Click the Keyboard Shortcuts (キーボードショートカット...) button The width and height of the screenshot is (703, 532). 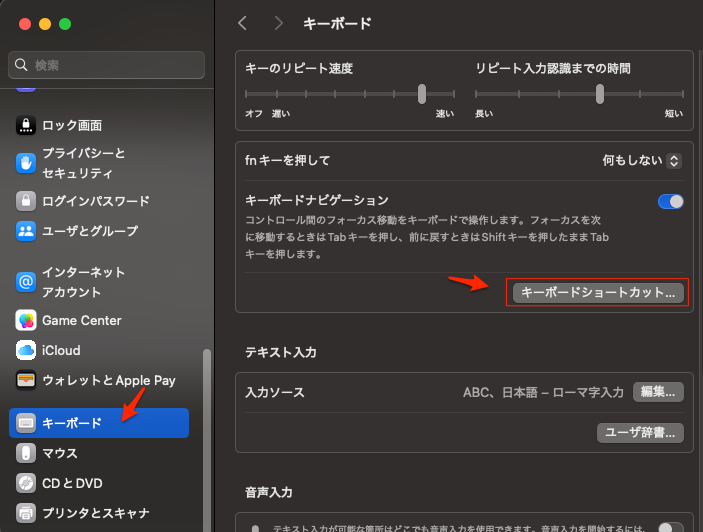pos(598,292)
